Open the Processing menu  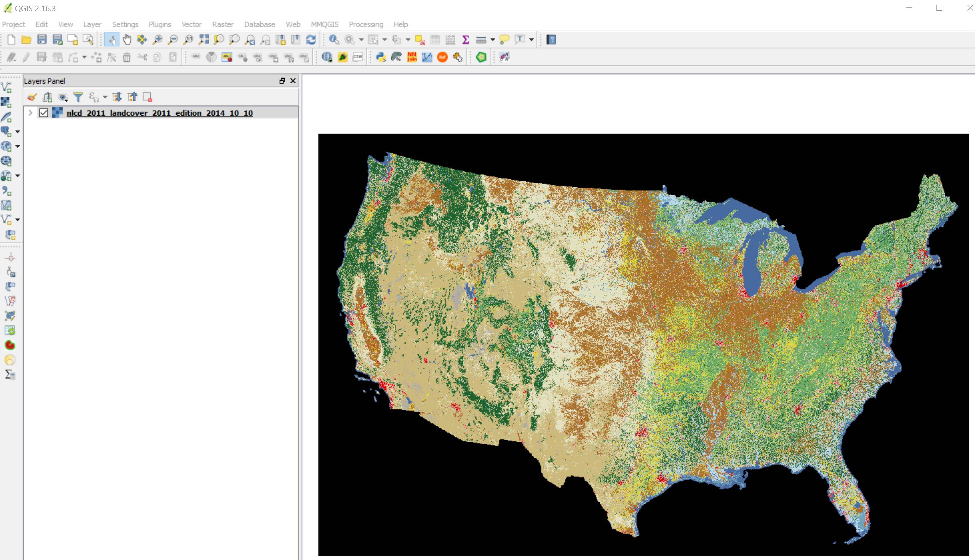click(365, 24)
